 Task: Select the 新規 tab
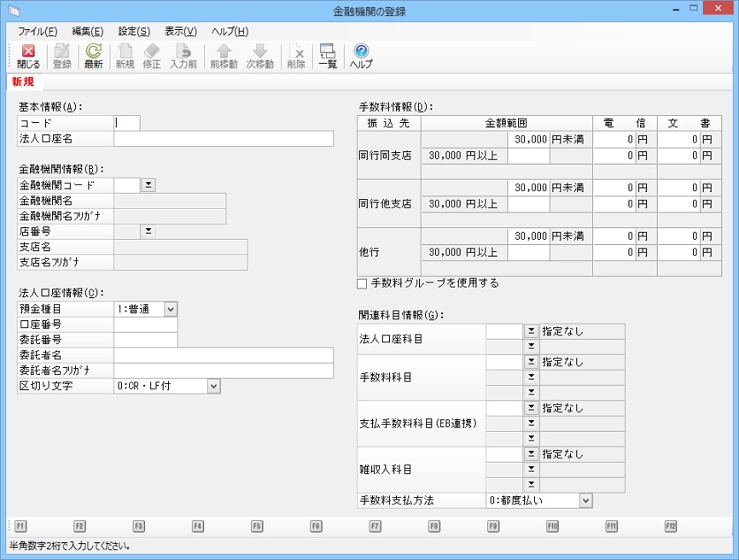(x=24, y=82)
